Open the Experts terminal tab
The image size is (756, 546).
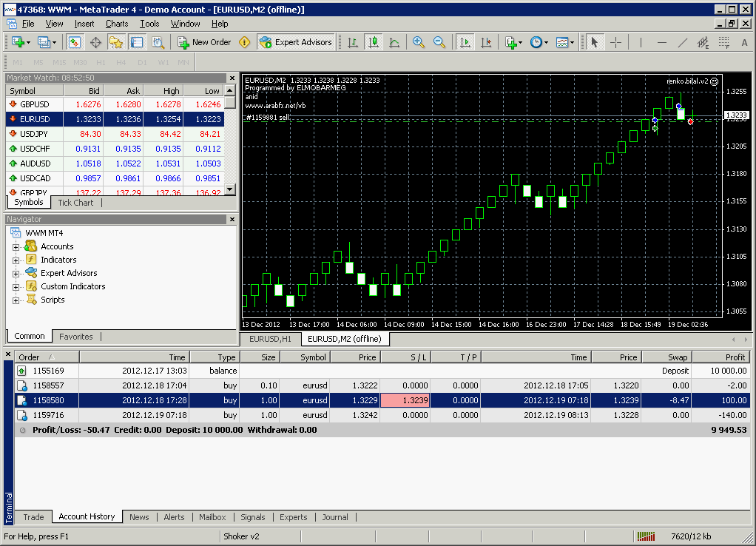(x=293, y=517)
